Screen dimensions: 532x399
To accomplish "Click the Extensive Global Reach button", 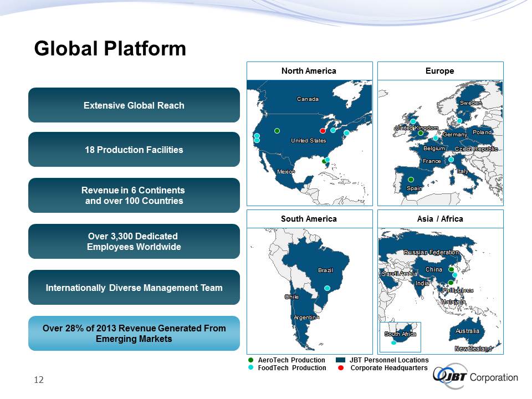I will [x=134, y=105].
